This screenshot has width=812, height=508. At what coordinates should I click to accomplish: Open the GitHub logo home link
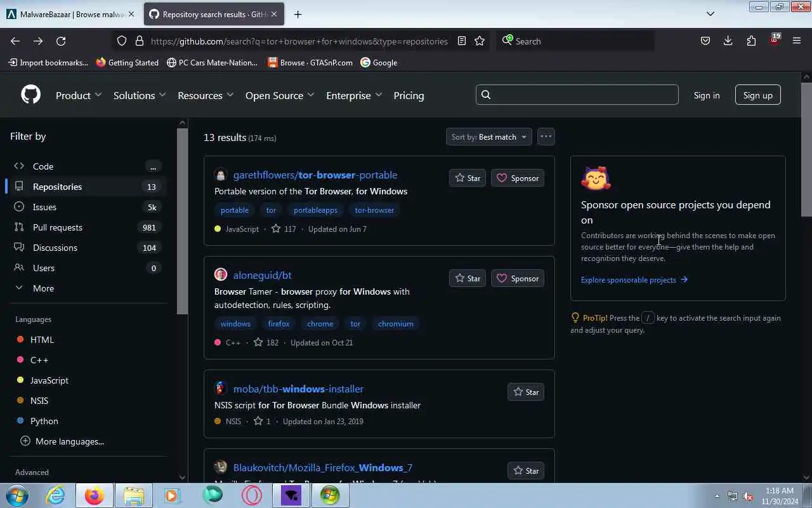click(30, 95)
